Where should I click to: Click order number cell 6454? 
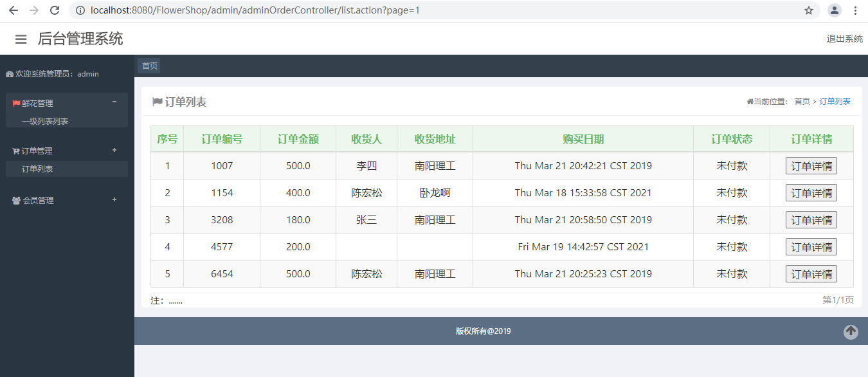click(x=222, y=274)
